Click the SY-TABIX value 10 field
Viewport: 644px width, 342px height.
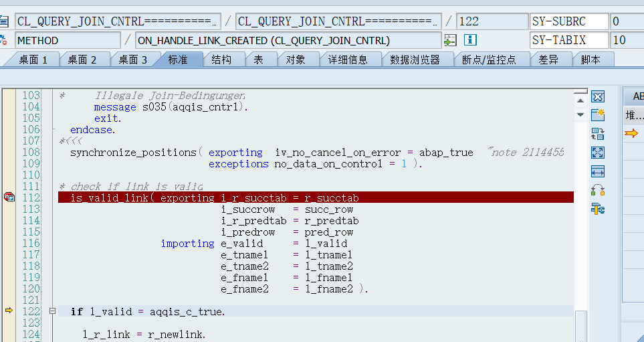627,40
